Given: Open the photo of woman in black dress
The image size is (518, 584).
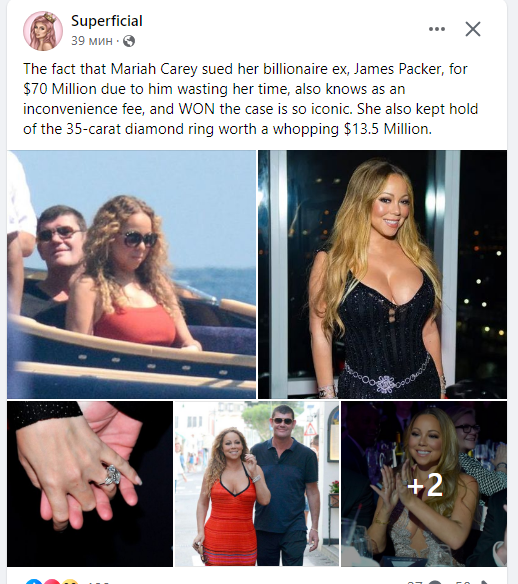Looking at the screenshot, I should point(382,274).
